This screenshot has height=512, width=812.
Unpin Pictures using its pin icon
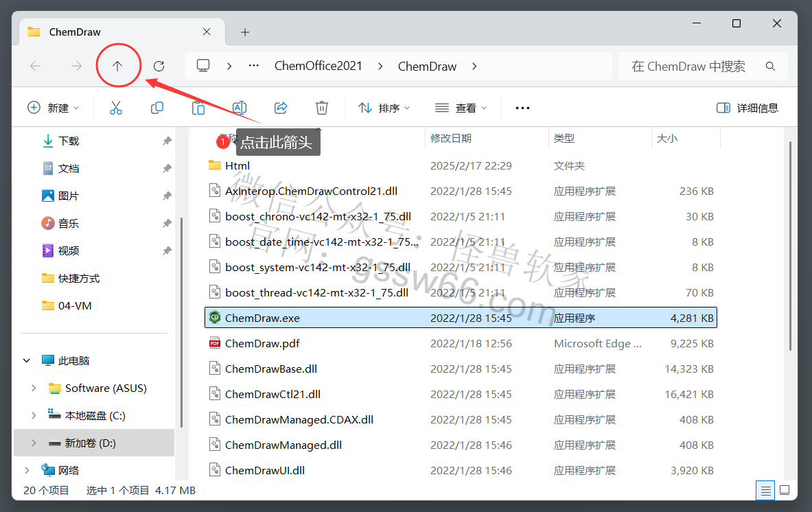[x=167, y=196]
